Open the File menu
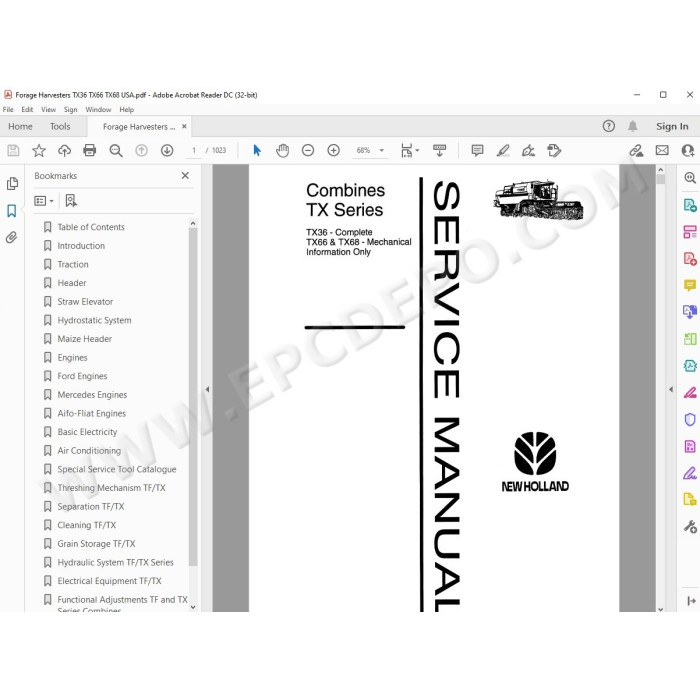The width and height of the screenshot is (700, 700). (8, 110)
